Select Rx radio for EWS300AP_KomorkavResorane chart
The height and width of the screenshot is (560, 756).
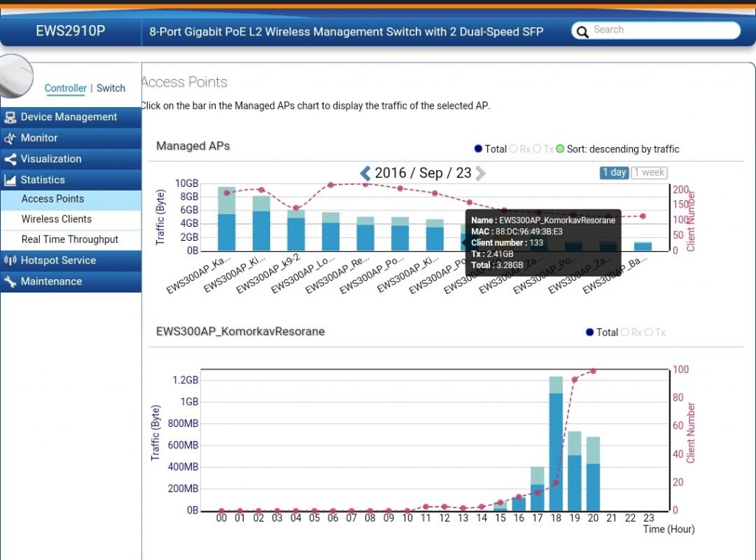click(x=625, y=332)
